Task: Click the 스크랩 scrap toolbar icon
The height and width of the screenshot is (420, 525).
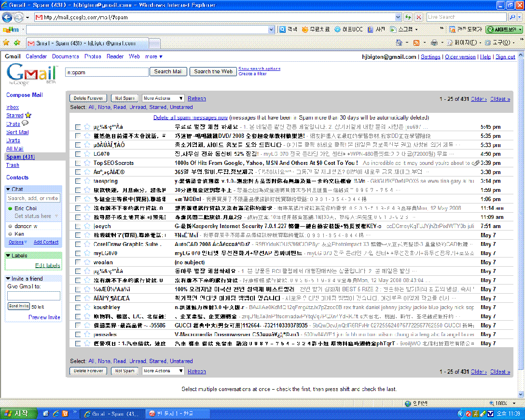Action: 393,29
